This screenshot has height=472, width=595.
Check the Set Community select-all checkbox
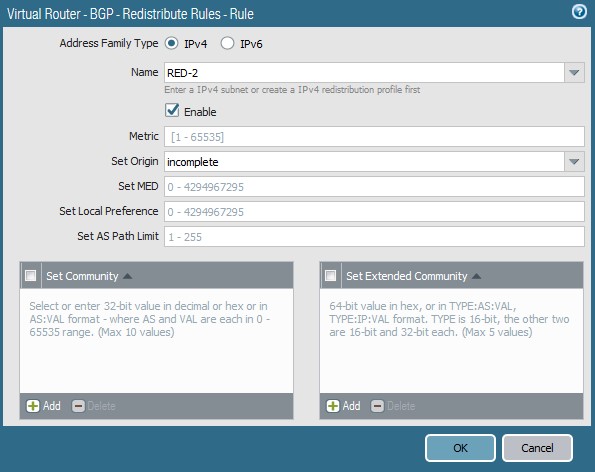[30, 275]
